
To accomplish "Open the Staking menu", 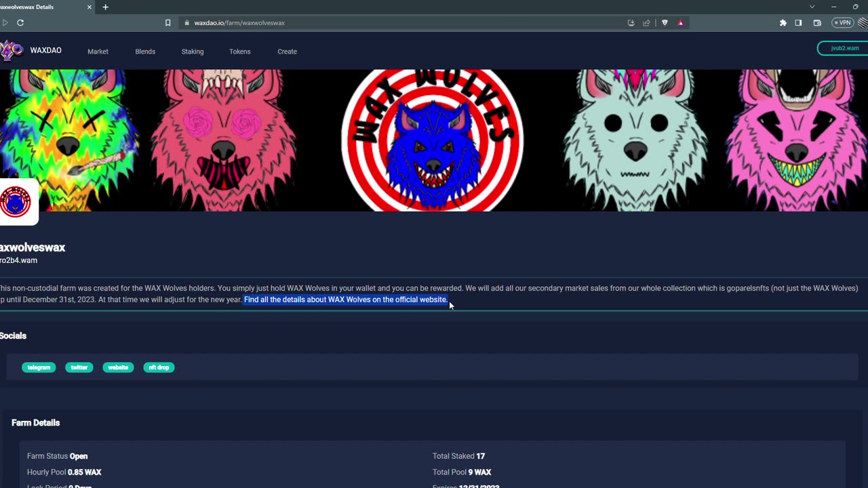I will point(193,52).
